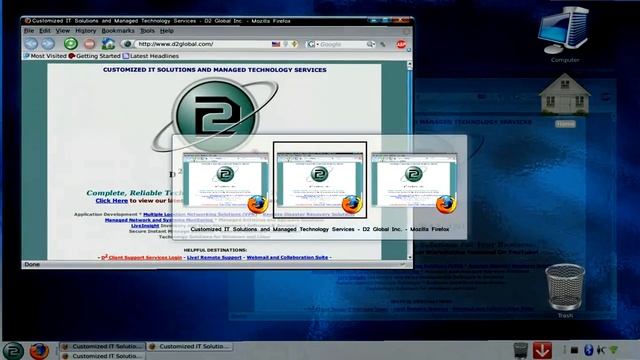This screenshot has height=360, width=640.
Task: Open the History menu
Action: (86, 31)
